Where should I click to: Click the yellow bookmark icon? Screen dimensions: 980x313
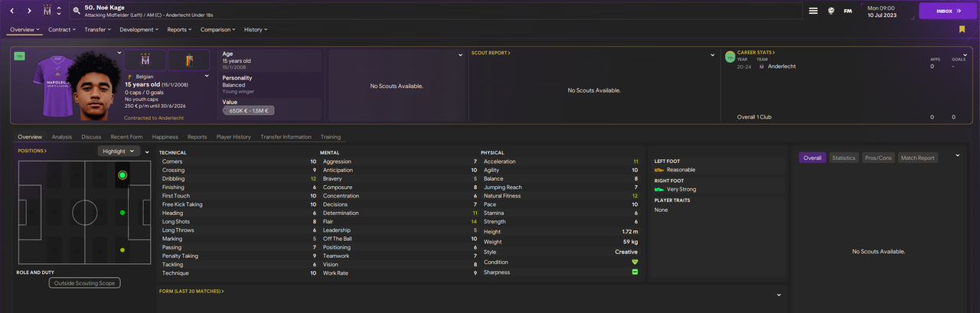pyautogui.click(x=962, y=29)
